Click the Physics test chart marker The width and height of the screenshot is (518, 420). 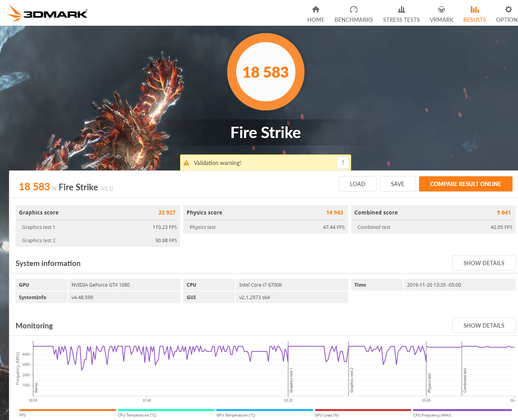[429, 383]
